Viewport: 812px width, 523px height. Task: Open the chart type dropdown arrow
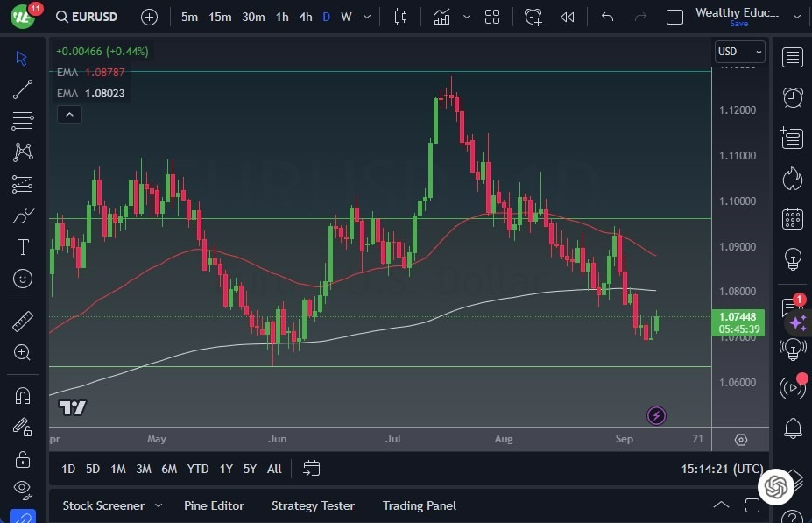pos(466,16)
